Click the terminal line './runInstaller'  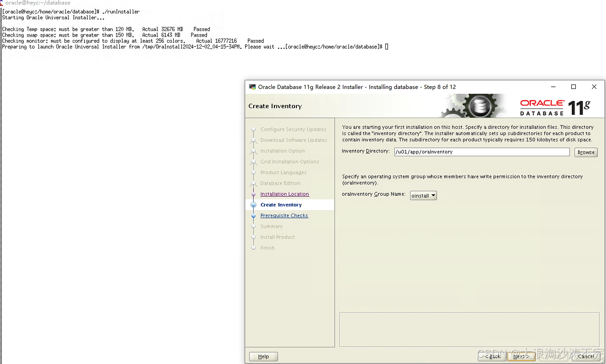[x=121, y=12]
